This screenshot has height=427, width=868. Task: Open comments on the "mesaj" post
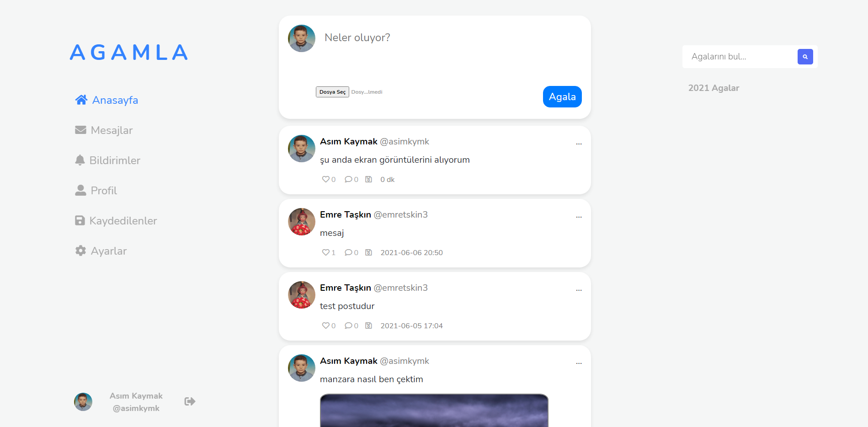coord(348,252)
